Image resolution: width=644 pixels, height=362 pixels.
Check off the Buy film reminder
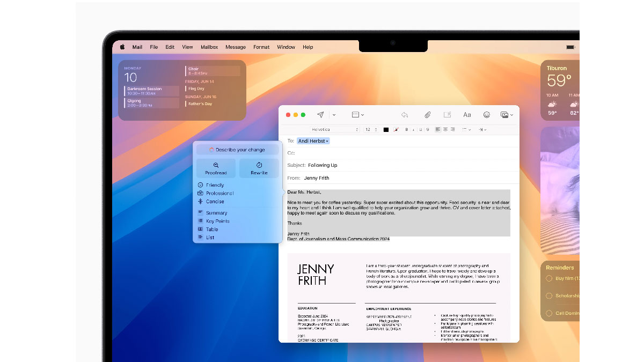pos(548,278)
